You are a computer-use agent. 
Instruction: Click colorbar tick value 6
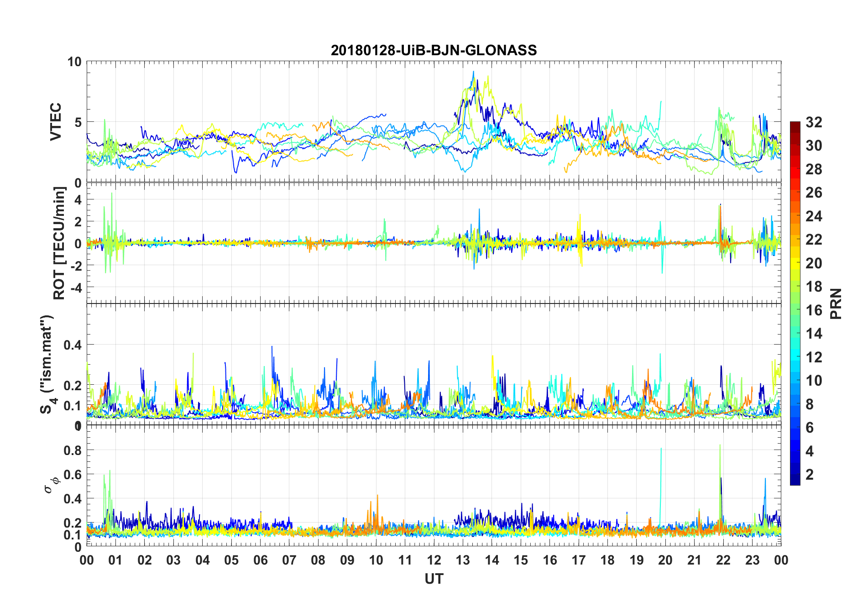coord(810,427)
